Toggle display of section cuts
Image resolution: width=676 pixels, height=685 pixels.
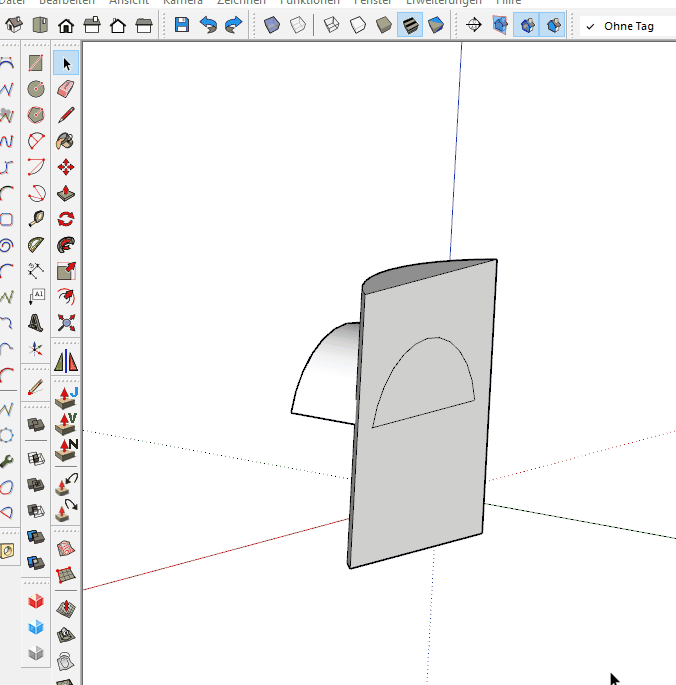[x=526, y=26]
